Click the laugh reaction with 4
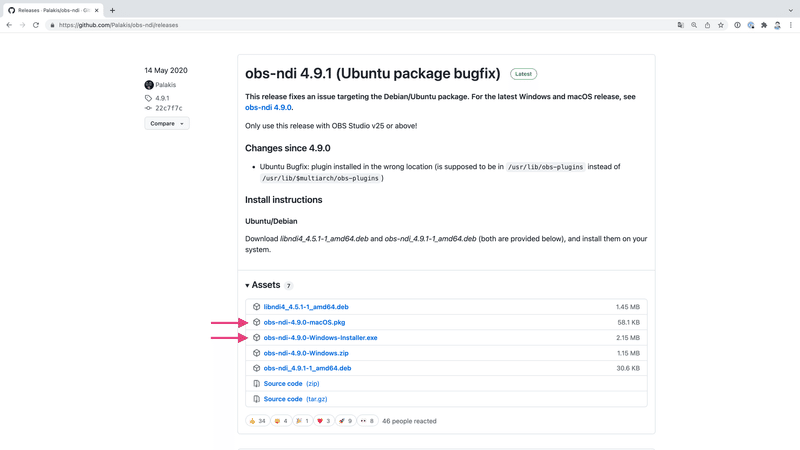This screenshot has width=800, height=450. click(x=281, y=421)
